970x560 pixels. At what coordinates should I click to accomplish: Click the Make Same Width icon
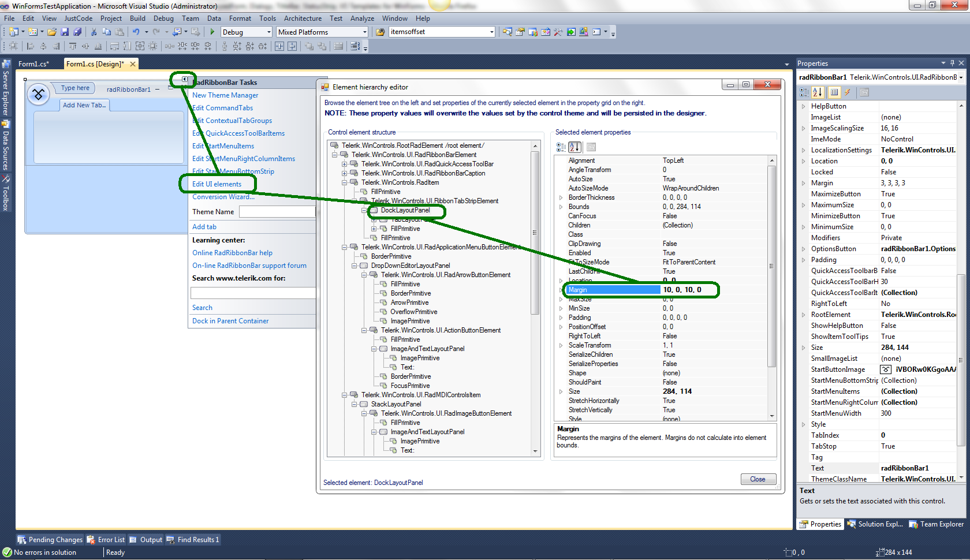[x=114, y=46]
